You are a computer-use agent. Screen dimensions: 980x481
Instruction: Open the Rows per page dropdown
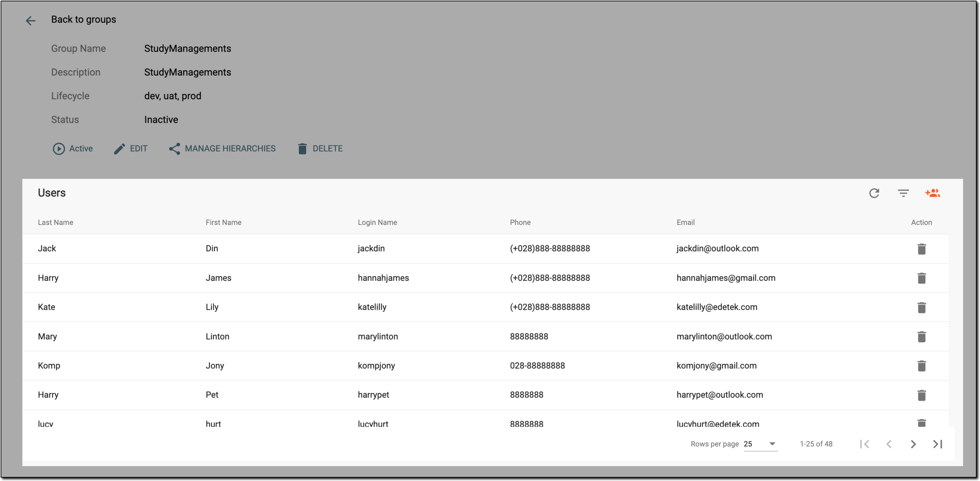click(x=760, y=444)
